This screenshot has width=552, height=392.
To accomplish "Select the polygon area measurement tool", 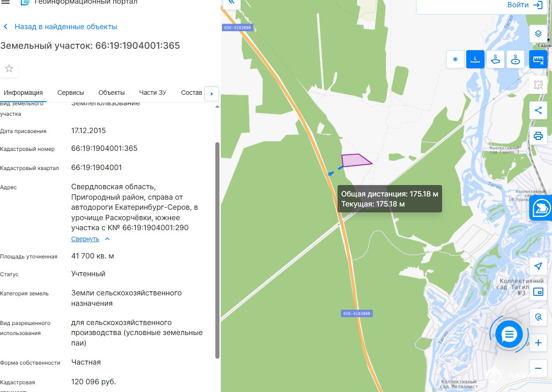I will tap(495, 59).
